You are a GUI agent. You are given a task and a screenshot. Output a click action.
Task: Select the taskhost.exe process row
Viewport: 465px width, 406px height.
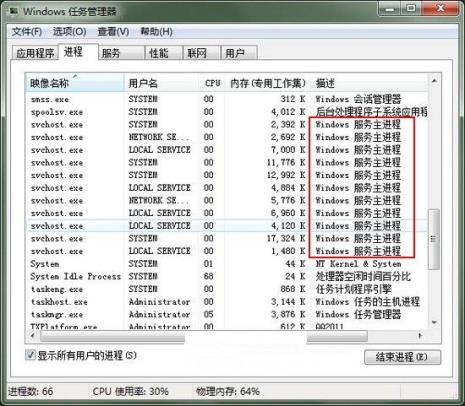tap(227, 302)
